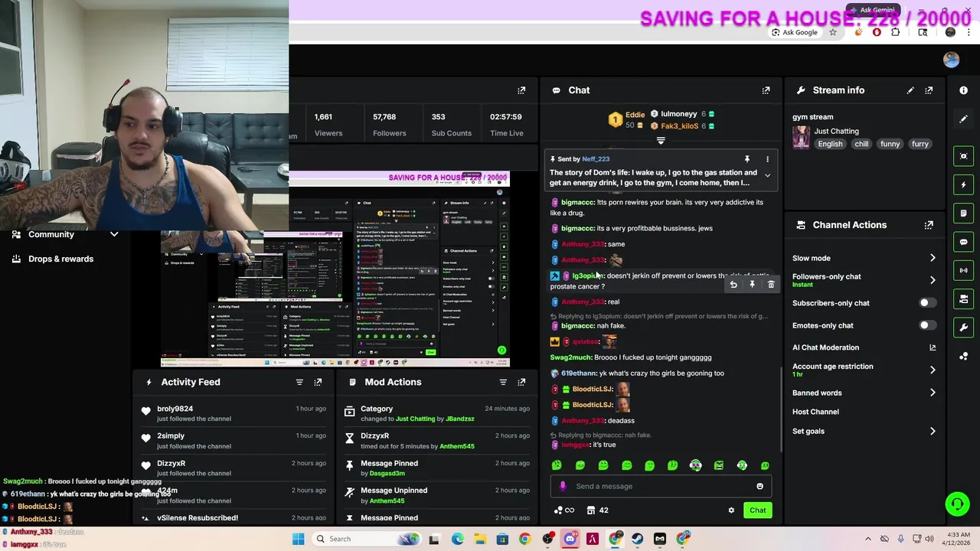Select the furry stream tag
The image size is (980, 551).
(x=920, y=144)
